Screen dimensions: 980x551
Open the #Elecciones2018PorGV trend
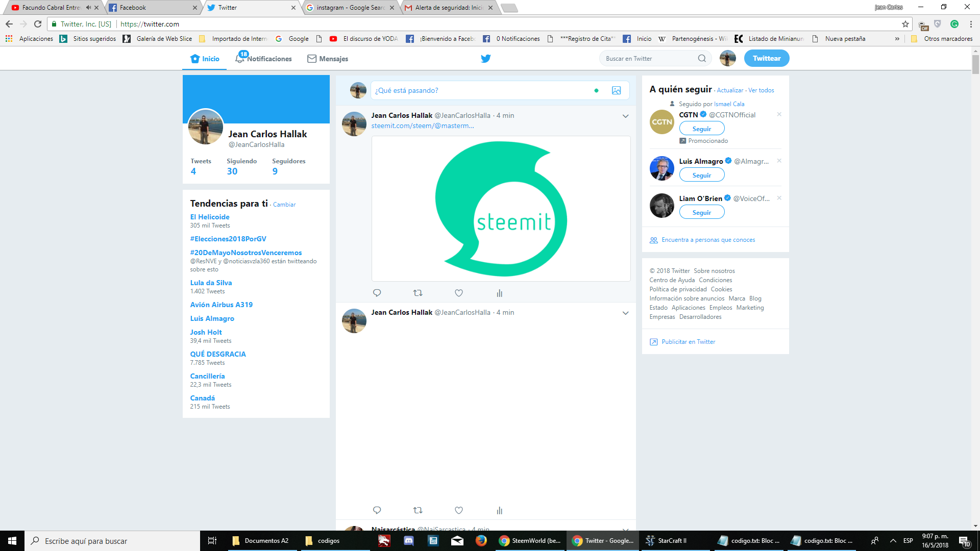[228, 239]
